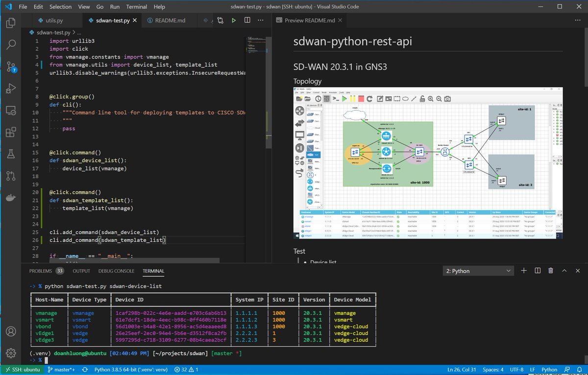
Task: Close the sdwan-test.py tab
Action: [x=135, y=21]
